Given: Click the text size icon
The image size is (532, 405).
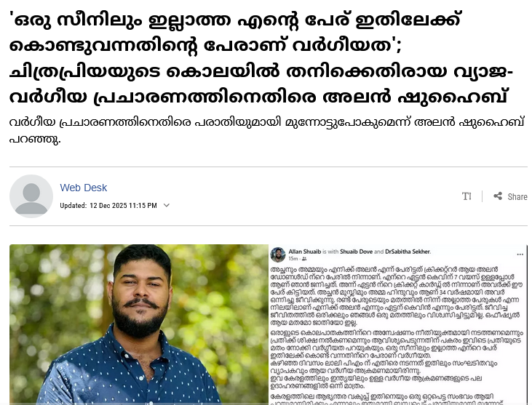Looking at the screenshot, I should 467,196.
